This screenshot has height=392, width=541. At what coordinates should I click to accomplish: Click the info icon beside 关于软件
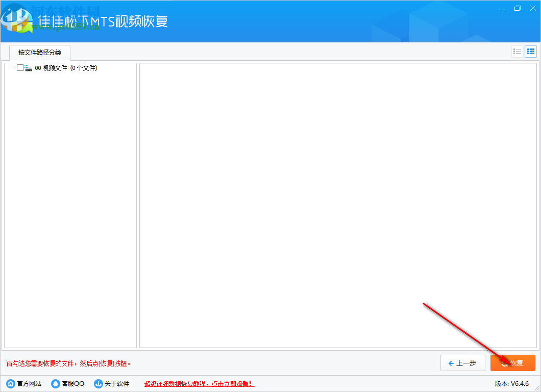(x=98, y=383)
